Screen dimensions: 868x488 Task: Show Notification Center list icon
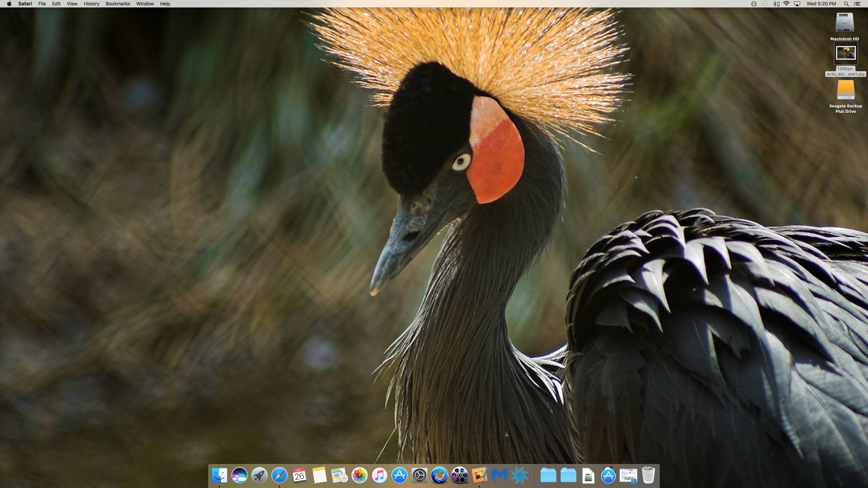857,4
